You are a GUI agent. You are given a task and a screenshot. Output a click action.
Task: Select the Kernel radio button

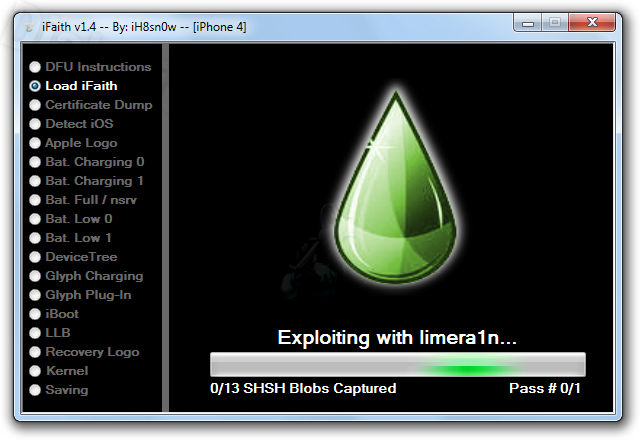pos(35,371)
